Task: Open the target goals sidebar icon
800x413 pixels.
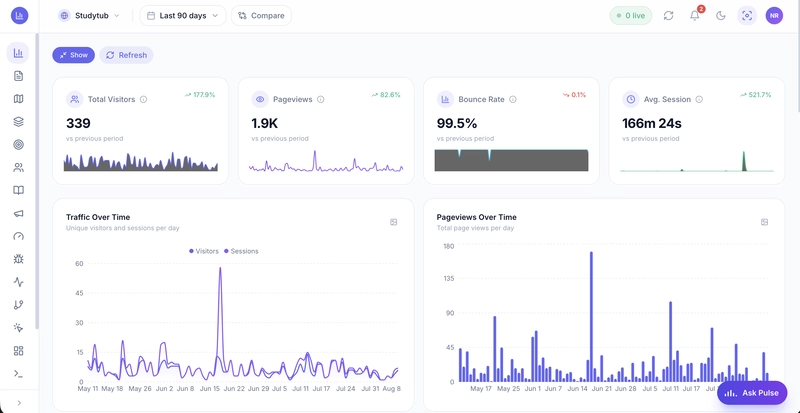Action: (x=18, y=144)
